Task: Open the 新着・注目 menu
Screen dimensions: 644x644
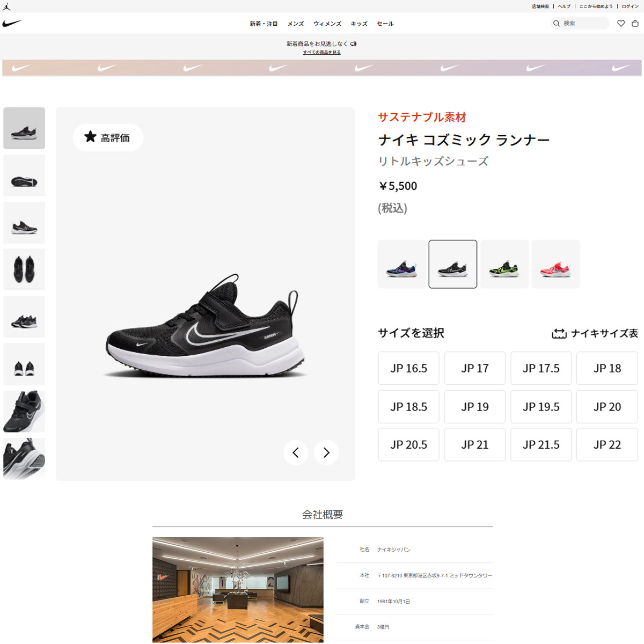Action: click(x=264, y=24)
